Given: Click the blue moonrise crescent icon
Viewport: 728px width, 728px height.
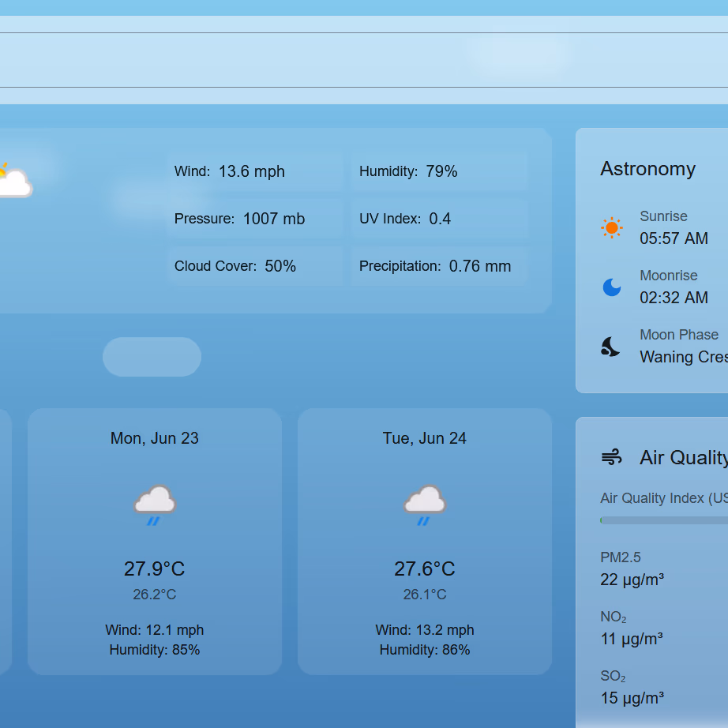Looking at the screenshot, I should tap(611, 287).
